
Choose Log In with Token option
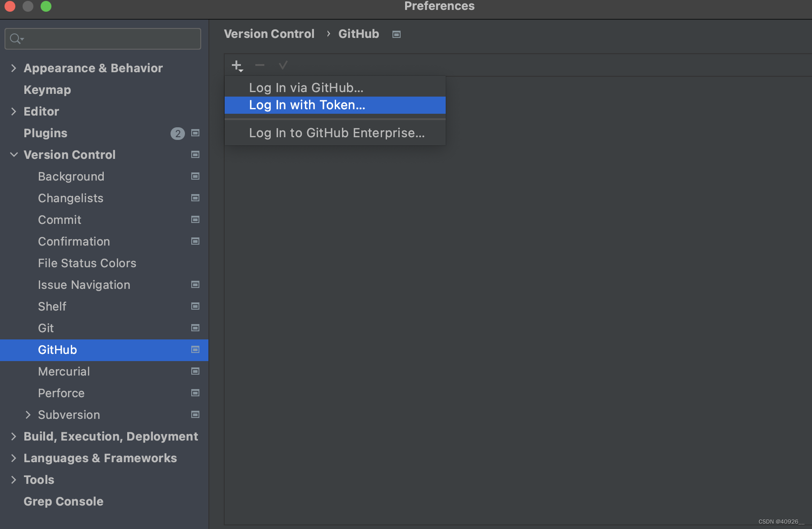pos(335,105)
